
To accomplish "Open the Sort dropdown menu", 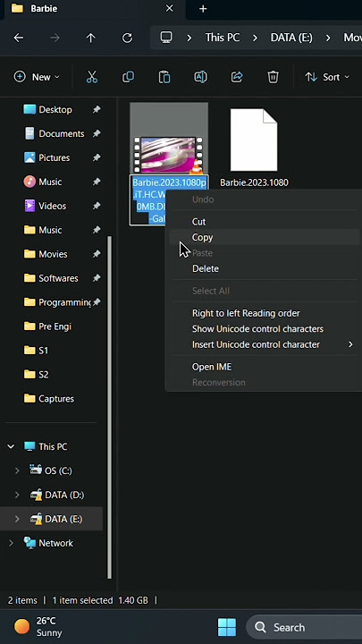I will point(327,77).
